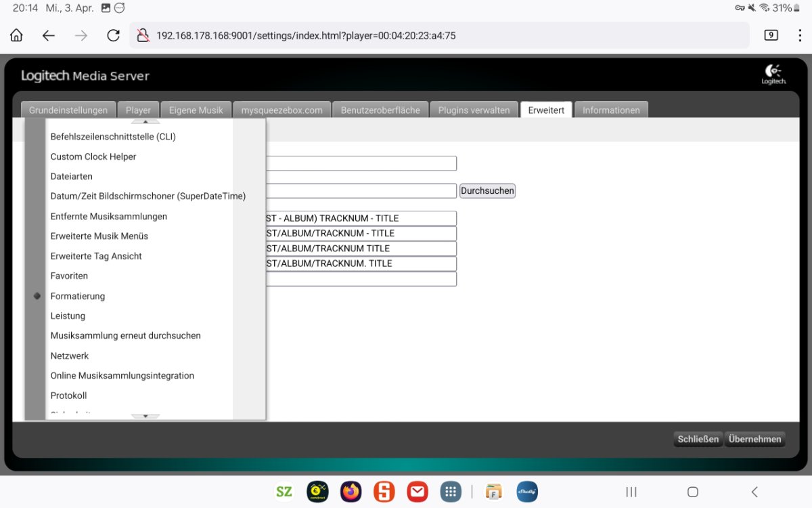Pick Befehlszeilenschnittstelle (CLI) from the list
The image size is (812, 508).
click(113, 137)
